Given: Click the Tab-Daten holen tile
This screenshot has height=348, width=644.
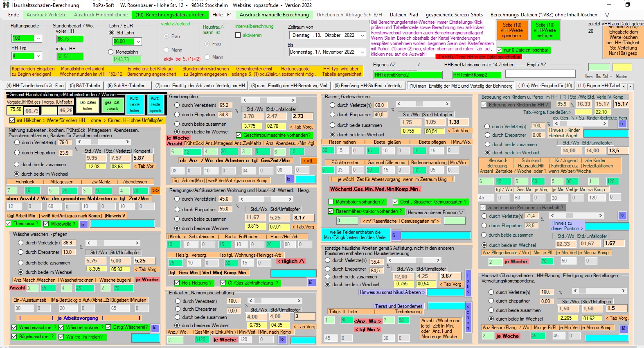Looking at the screenshot, I should tap(88, 106).
